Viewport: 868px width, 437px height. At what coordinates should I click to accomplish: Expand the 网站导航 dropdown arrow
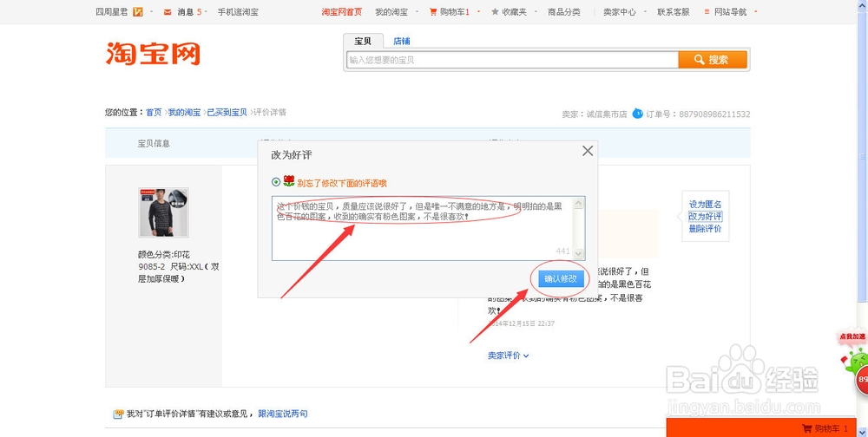[x=756, y=11]
